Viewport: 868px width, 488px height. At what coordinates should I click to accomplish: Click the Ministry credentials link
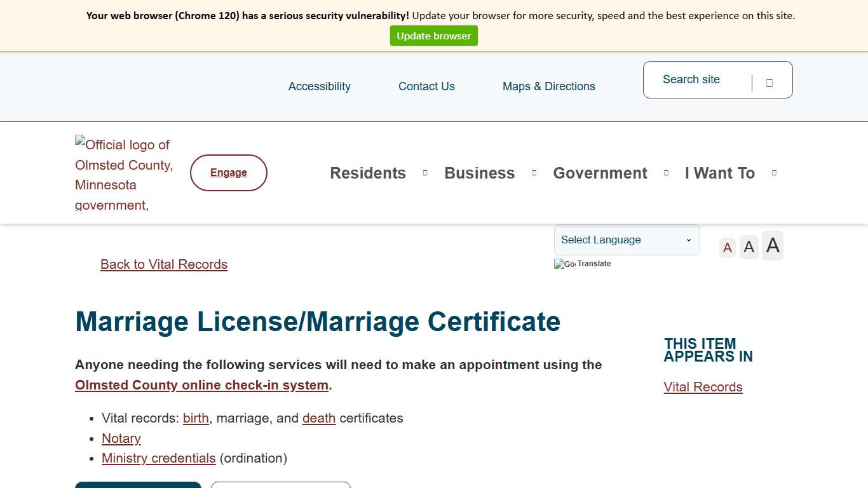[158, 458]
